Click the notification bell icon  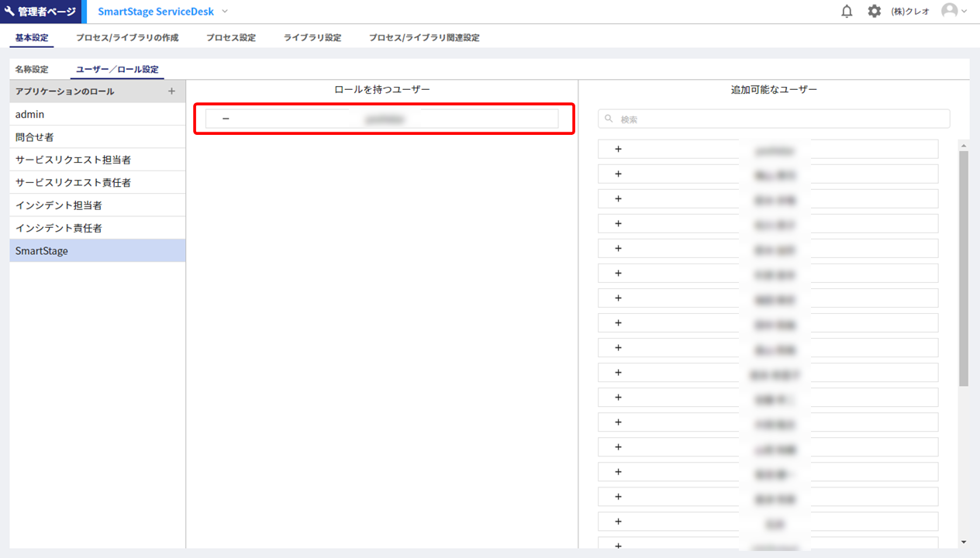tap(847, 12)
